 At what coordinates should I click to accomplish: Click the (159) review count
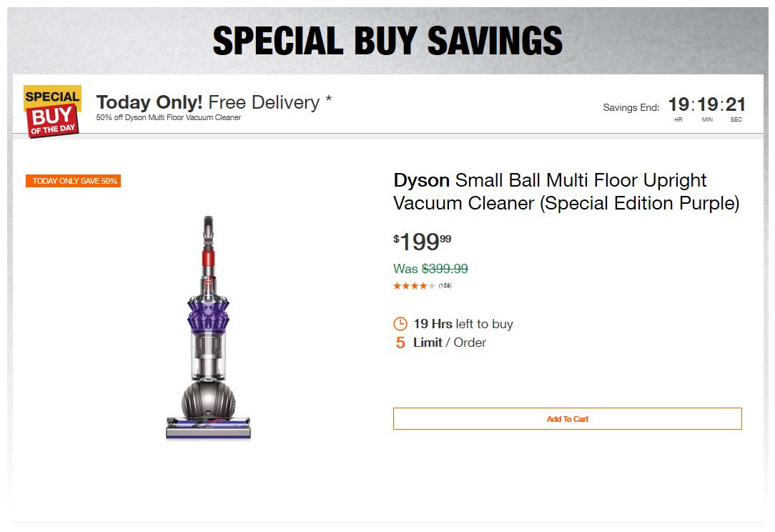point(445,286)
